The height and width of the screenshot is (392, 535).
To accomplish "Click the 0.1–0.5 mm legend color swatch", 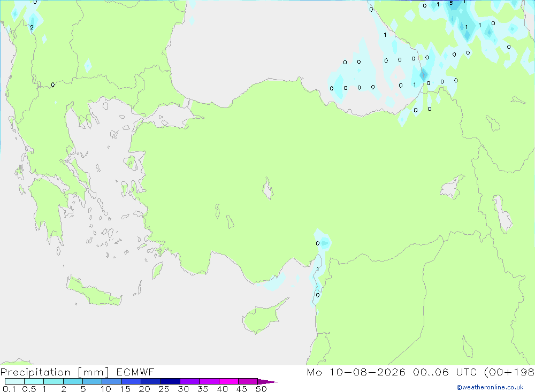I will pos(14,381).
